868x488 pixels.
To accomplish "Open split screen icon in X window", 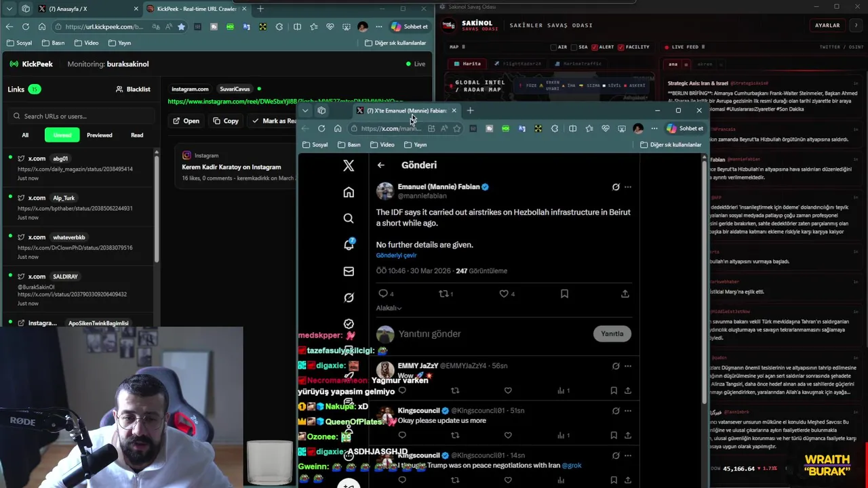I will pos(572,129).
